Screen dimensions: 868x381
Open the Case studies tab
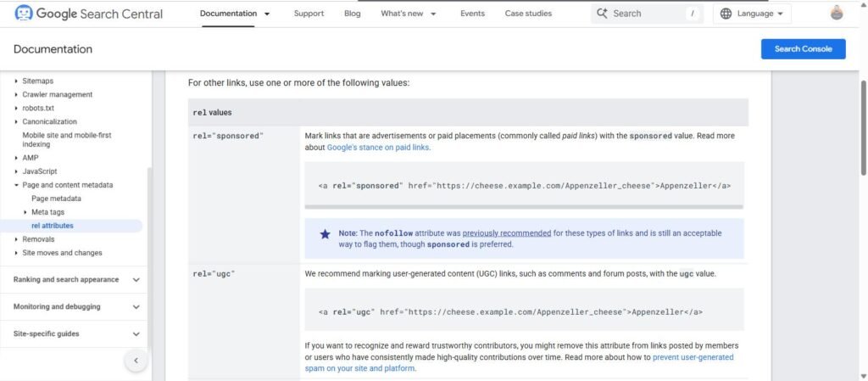(x=528, y=14)
